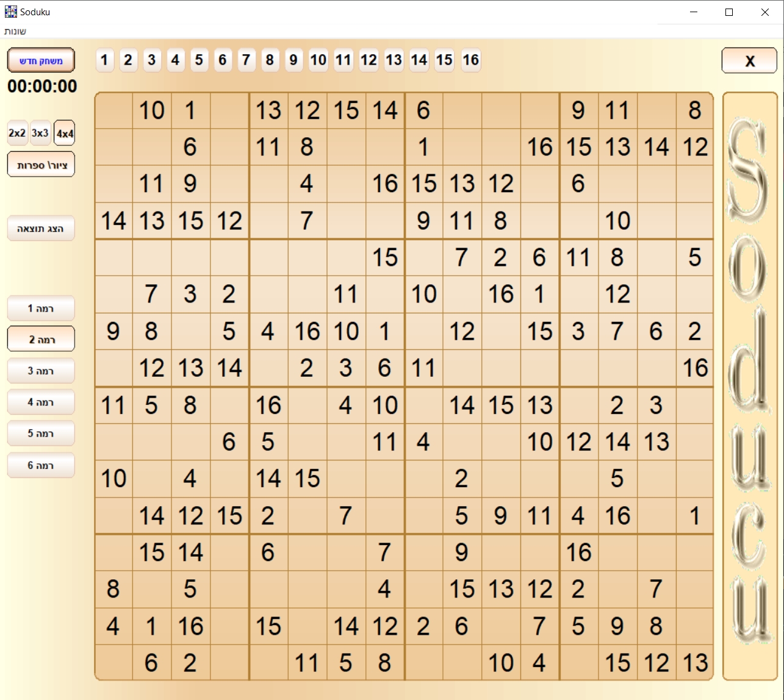Pick number 4 in the digit palette
Viewport: 784px width, 700px height.
176,60
